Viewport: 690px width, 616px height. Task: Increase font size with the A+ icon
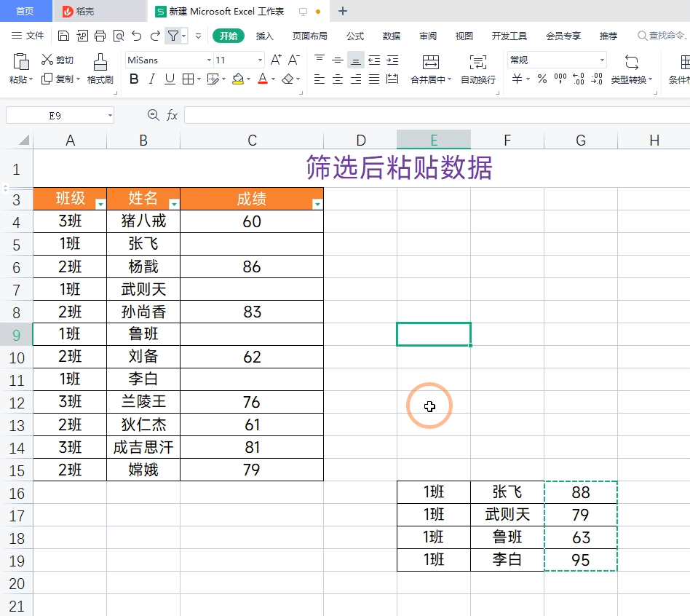pyautogui.click(x=275, y=58)
